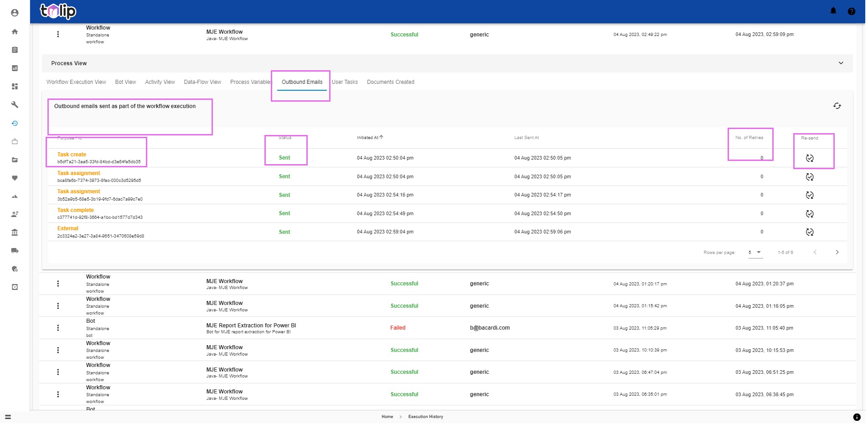This screenshot has width=868, height=424.
Task: Open the bank building icon in sidebar
Action: pos(15,232)
